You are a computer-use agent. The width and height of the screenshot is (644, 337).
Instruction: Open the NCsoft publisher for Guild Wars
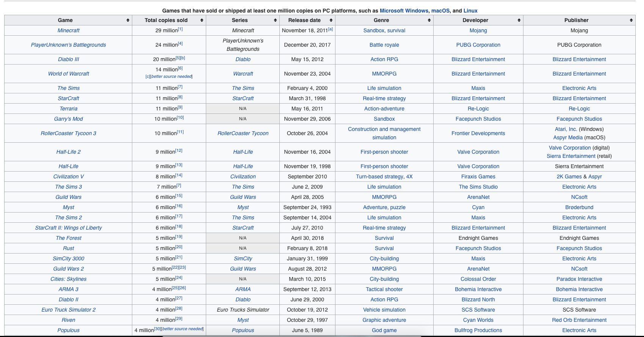click(x=579, y=197)
